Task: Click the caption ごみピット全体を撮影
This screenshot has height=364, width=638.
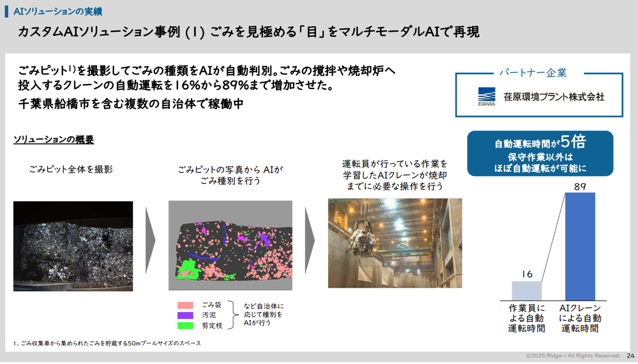Action: pyautogui.click(x=70, y=170)
